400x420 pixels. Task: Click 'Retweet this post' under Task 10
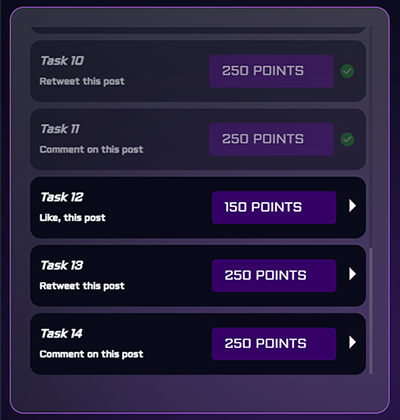tap(82, 81)
